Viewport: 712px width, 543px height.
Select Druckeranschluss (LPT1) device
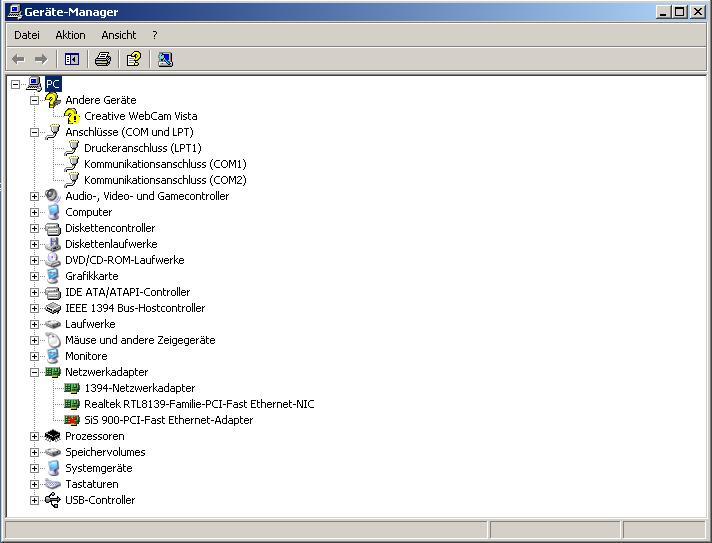pyautogui.click(x=142, y=148)
